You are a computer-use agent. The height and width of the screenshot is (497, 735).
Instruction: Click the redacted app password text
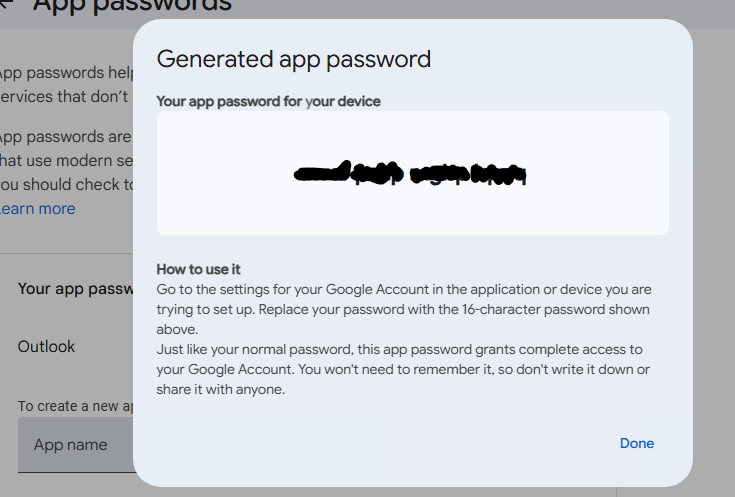[411, 174]
